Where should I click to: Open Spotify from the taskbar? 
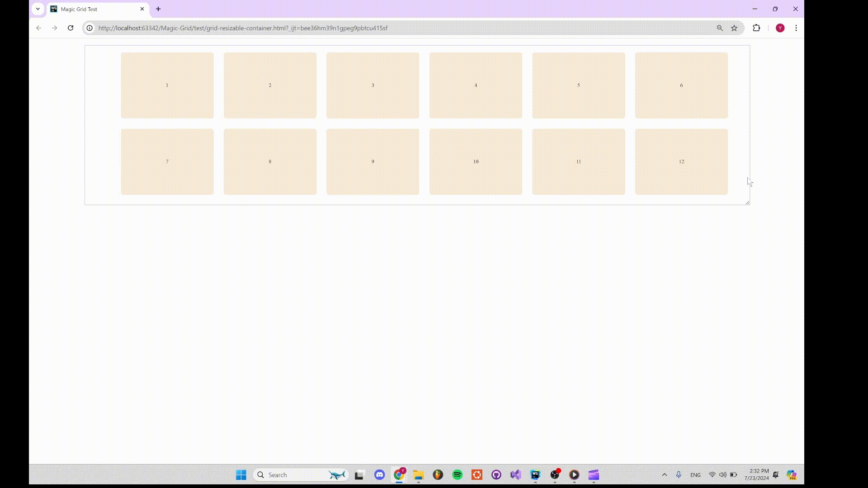[458, 475]
